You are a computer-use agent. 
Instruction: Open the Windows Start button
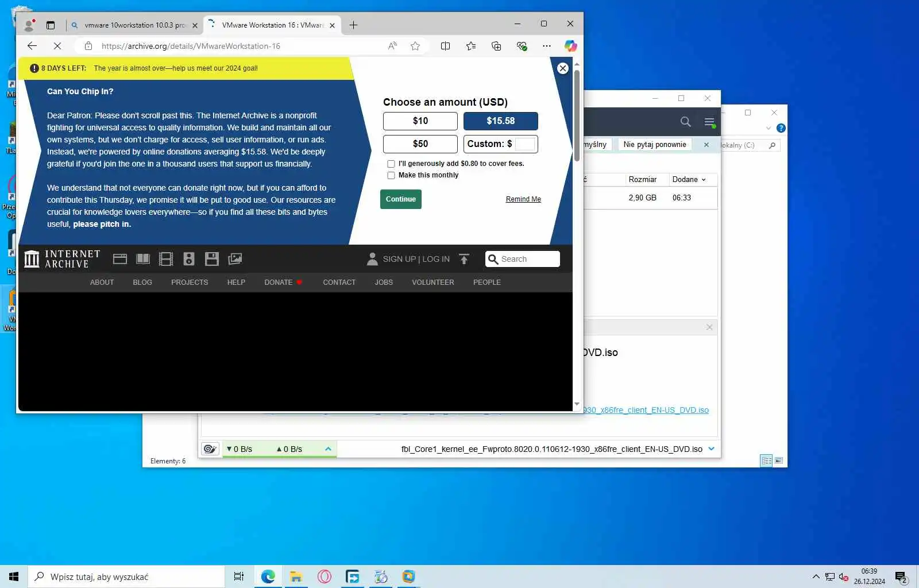point(14,577)
